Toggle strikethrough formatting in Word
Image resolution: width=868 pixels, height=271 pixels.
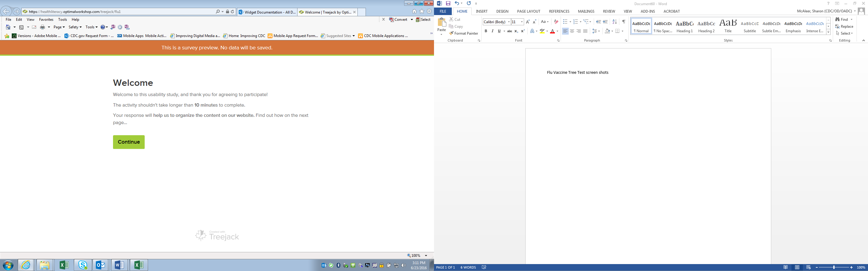point(509,31)
